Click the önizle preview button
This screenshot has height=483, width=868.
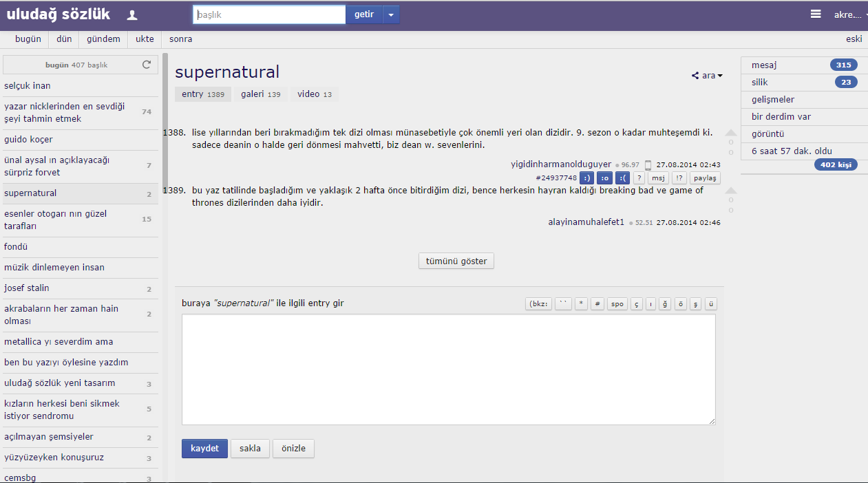(x=294, y=449)
